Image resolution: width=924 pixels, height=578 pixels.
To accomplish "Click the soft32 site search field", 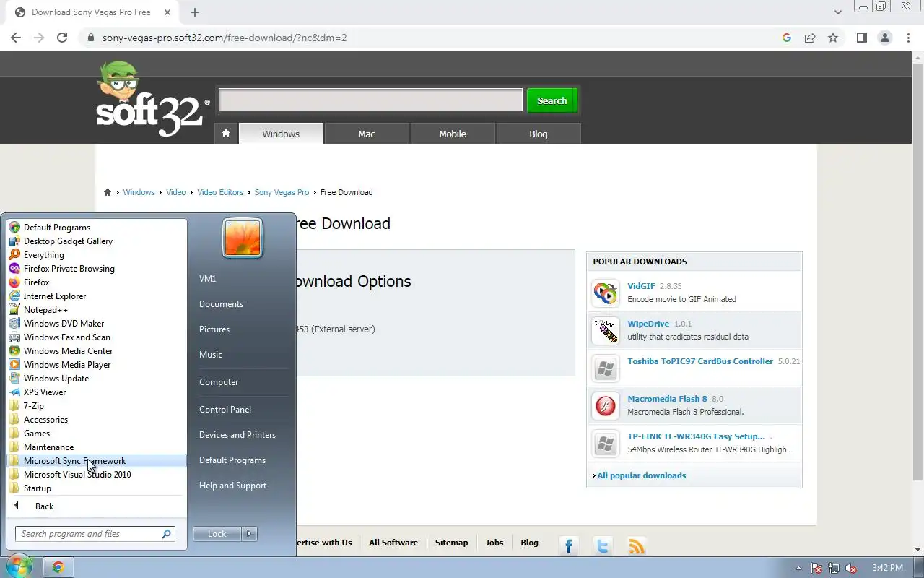I will pyautogui.click(x=370, y=100).
